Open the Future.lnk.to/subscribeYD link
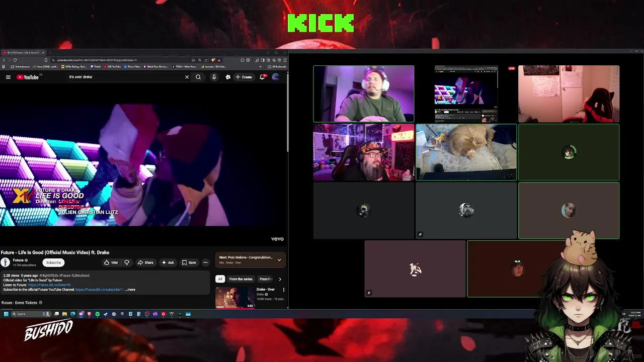The image size is (644, 362). [99, 290]
